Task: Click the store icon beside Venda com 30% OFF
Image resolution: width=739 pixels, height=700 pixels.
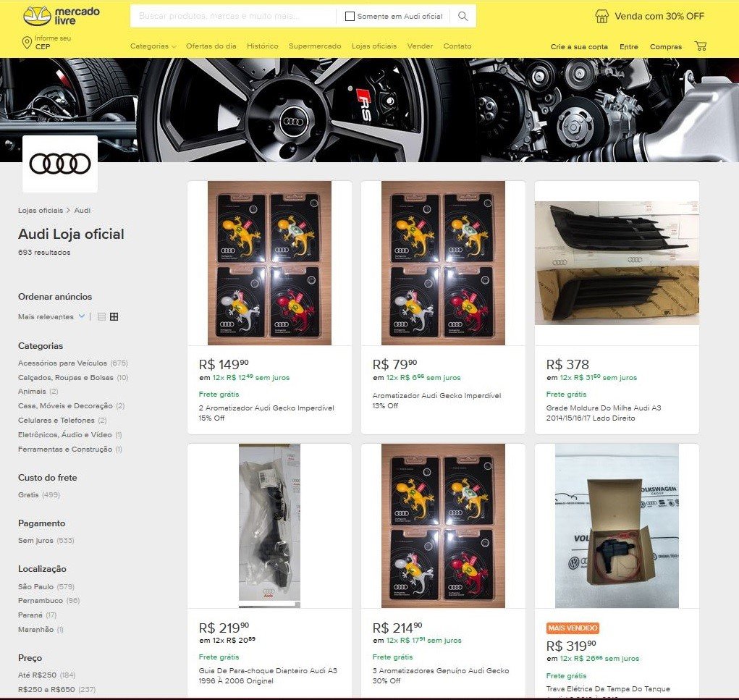Action: (601, 16)
